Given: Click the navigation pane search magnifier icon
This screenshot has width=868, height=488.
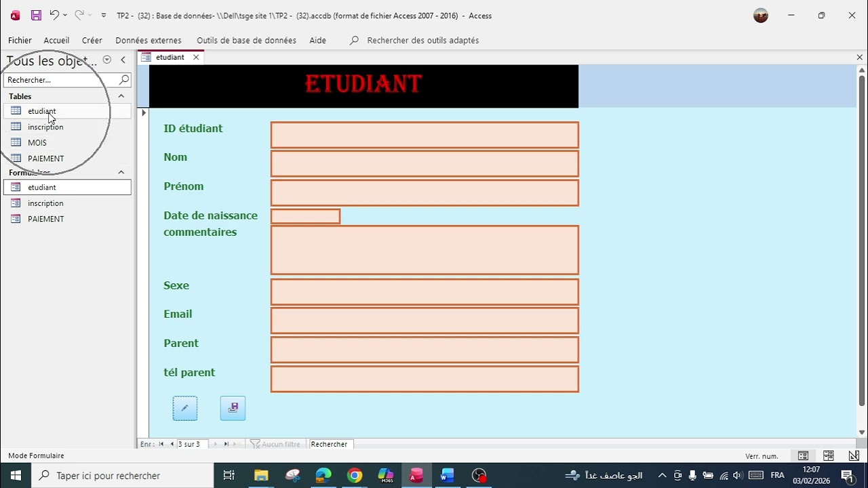Looking at the screenshot, I should pos(124,80).
